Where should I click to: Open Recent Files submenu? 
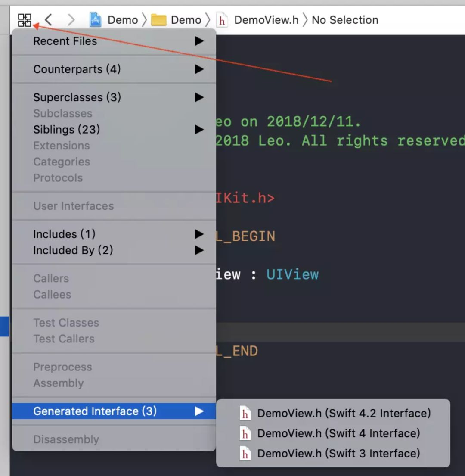pyautogui.click(x=114, y=41)
